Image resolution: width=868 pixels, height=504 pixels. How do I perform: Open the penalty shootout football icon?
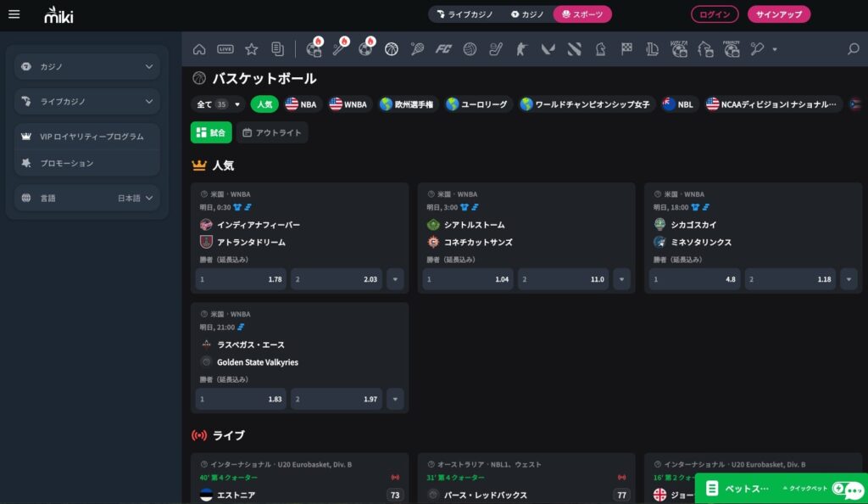click(x=732, y=49)
